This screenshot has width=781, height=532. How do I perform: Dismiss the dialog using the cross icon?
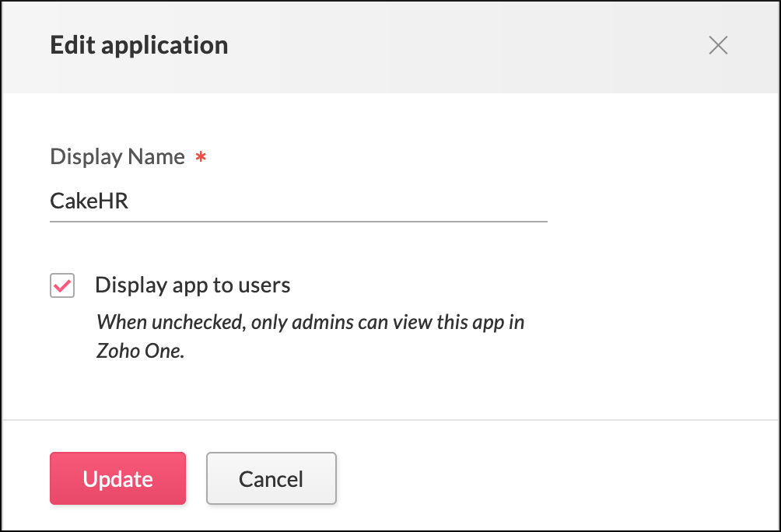click(x=718, y=46)
